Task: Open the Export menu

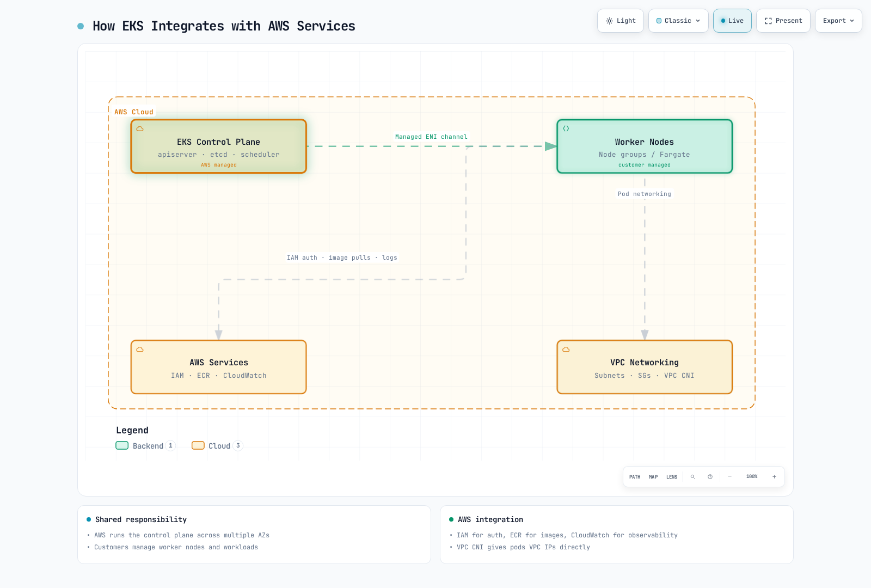Action: point(838,21)
